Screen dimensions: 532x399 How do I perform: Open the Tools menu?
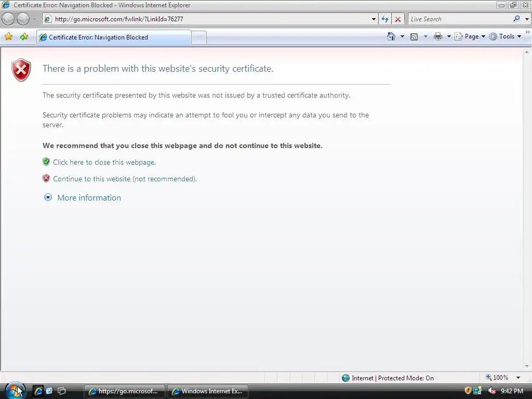click(x=505, y=36)
